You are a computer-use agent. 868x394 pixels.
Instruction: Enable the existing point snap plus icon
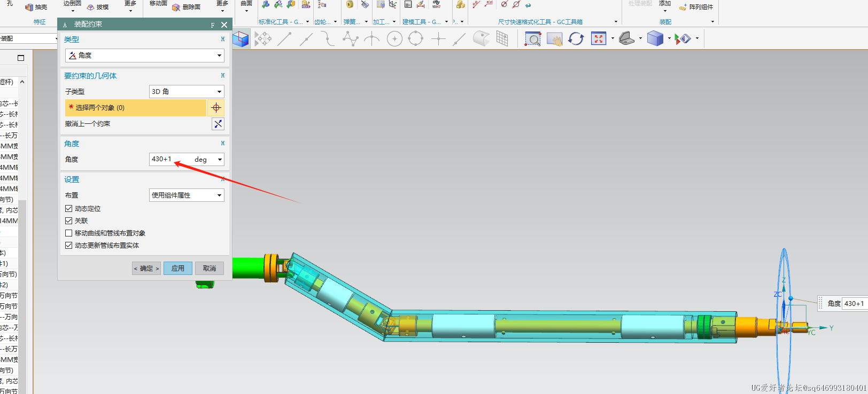pos(438,38)
